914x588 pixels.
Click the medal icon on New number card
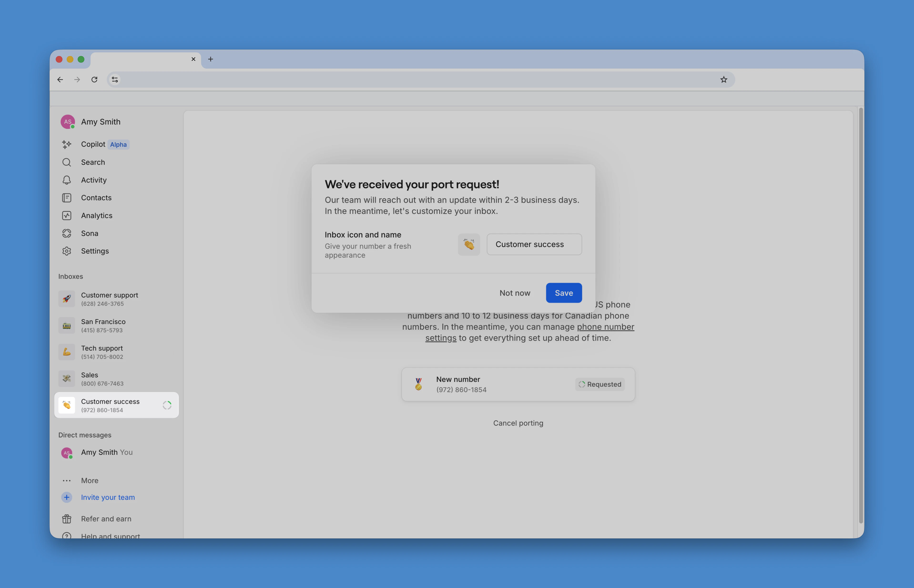click(x=418, y=384)
